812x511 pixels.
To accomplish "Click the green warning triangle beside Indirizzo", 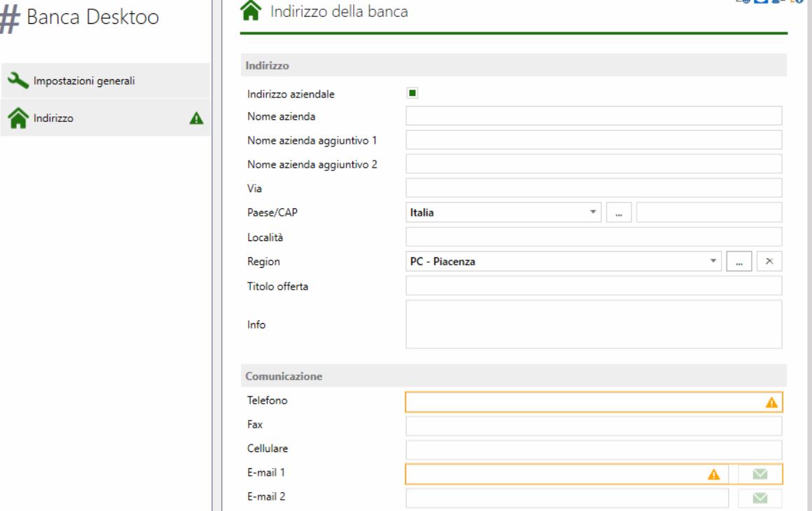I will pos(196,118).
